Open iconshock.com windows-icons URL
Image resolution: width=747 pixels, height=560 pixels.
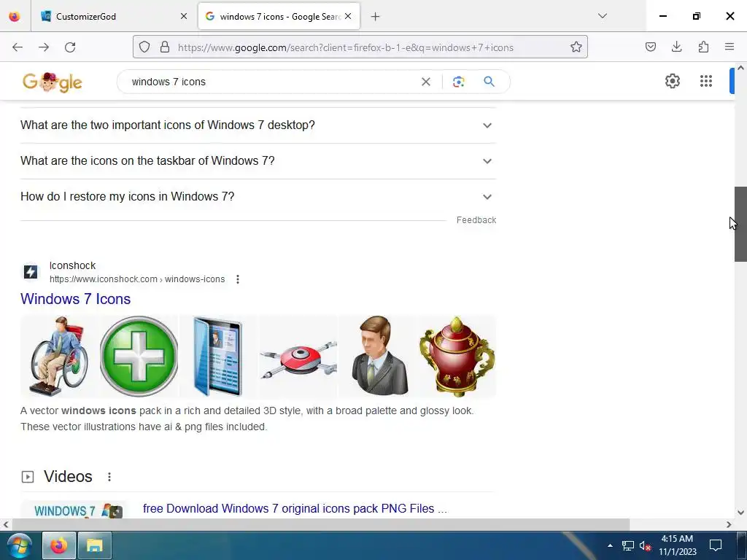(x=137, y=279)
